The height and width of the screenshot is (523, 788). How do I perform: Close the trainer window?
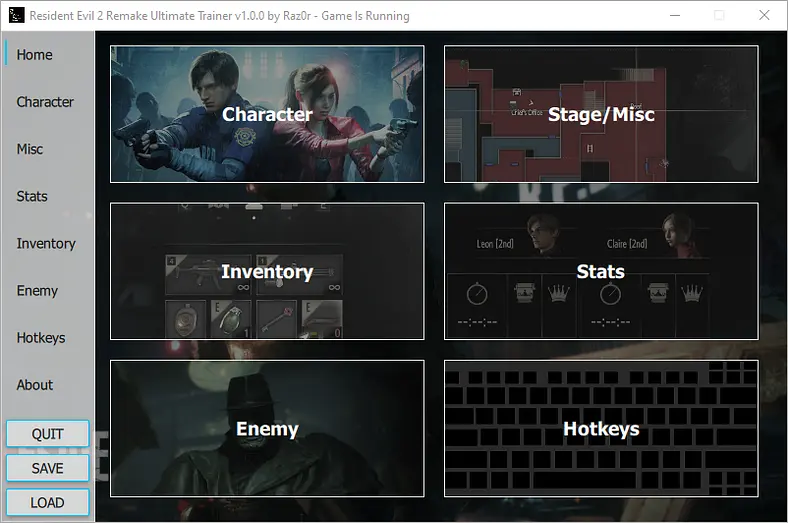pos(764,16)
